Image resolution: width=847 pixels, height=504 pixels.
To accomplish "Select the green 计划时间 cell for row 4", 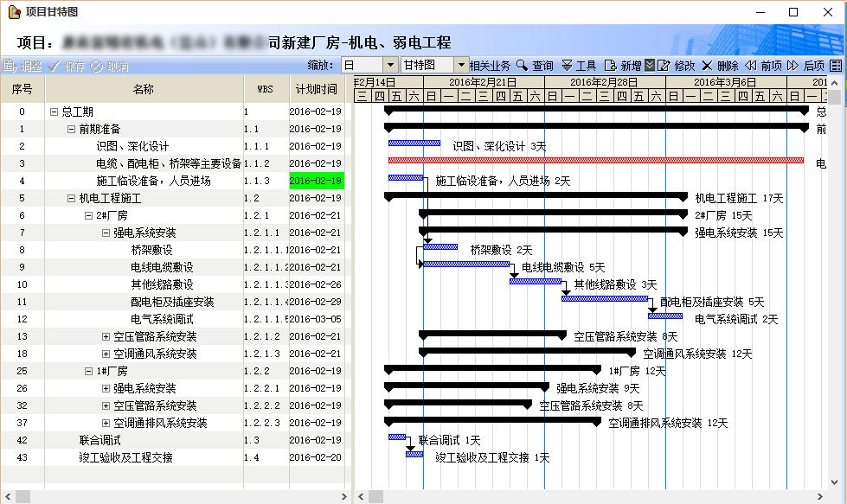I will tap(317, 181).
